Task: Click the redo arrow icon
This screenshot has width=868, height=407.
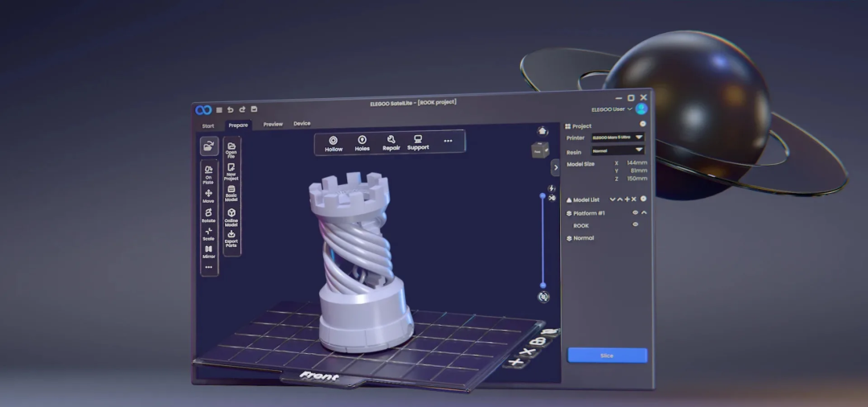Action: [242, 109]
